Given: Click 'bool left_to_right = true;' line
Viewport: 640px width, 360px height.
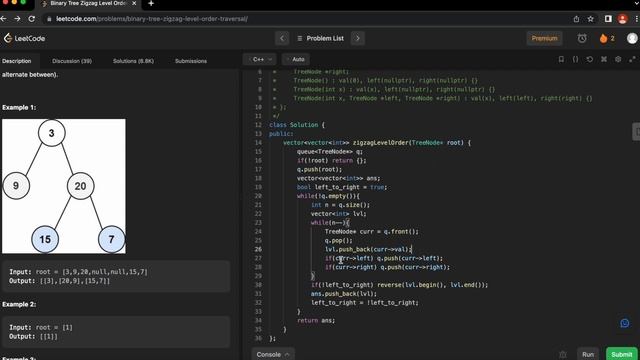Looking at the screenshot, I should point(342,187).
